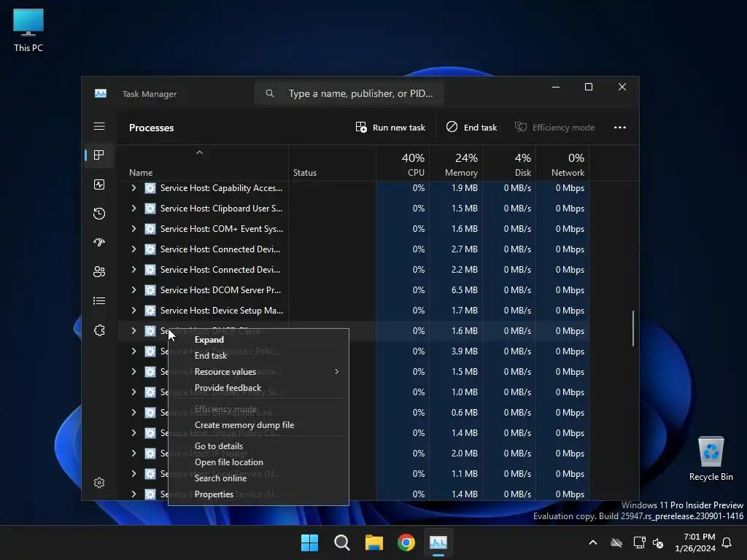Open the notification bell
747x560 pixels.
coord(727,542)
